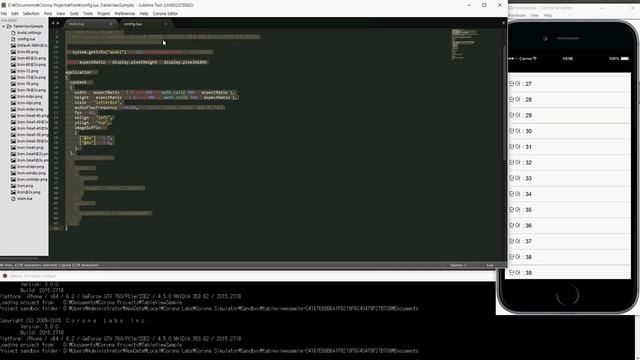This screenshot has height=360, width=640.
Task: Open build.settings in the sidebar
Action: click(x=29, y=33)
